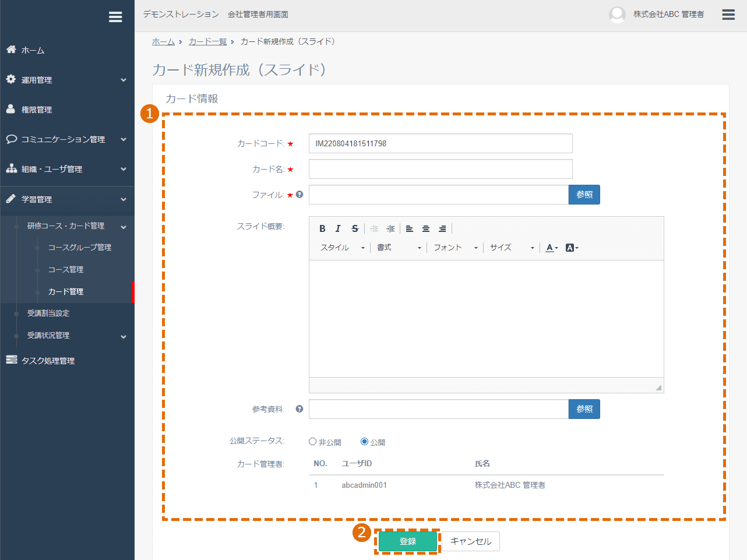Viewport: 747px width, 560px height.
Task: Follow the カード一覧 breadcrumb link
Action: tap(207, 41)
